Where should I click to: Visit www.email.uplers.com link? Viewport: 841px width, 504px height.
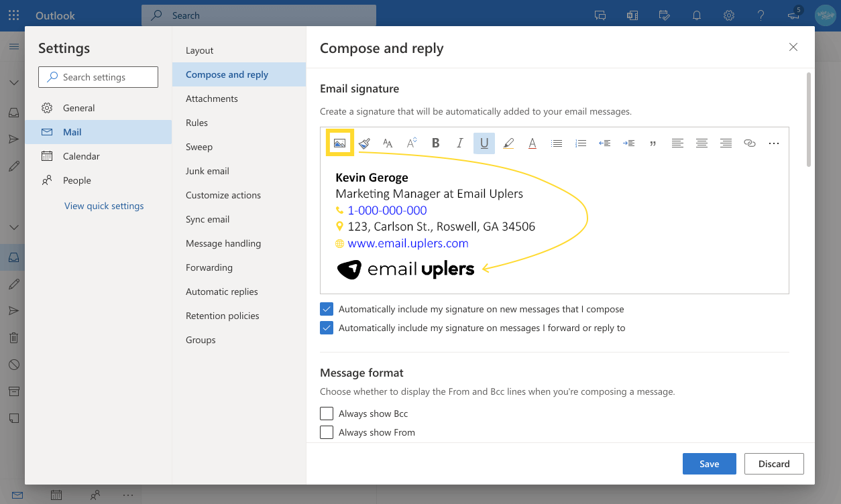[x=408, y=243]
